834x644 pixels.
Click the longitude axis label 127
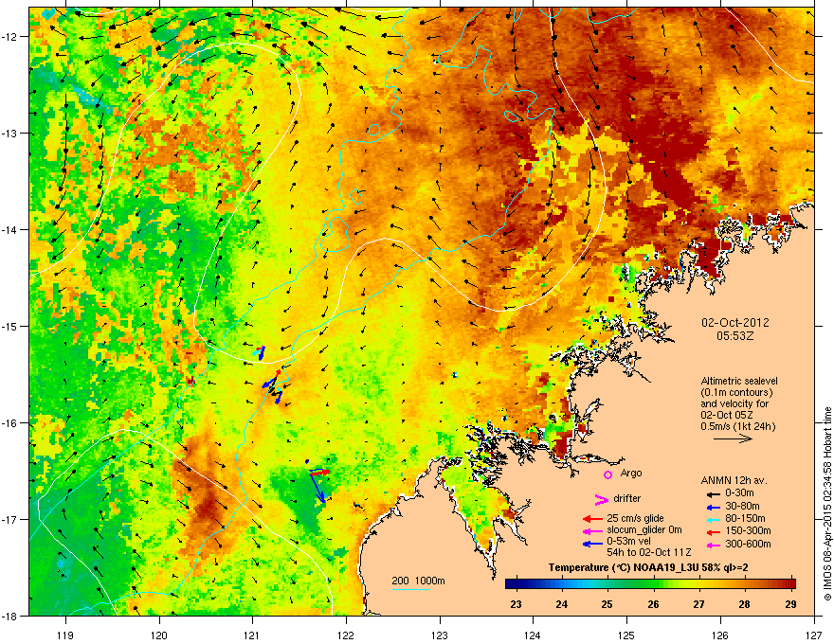click(814, 635)
